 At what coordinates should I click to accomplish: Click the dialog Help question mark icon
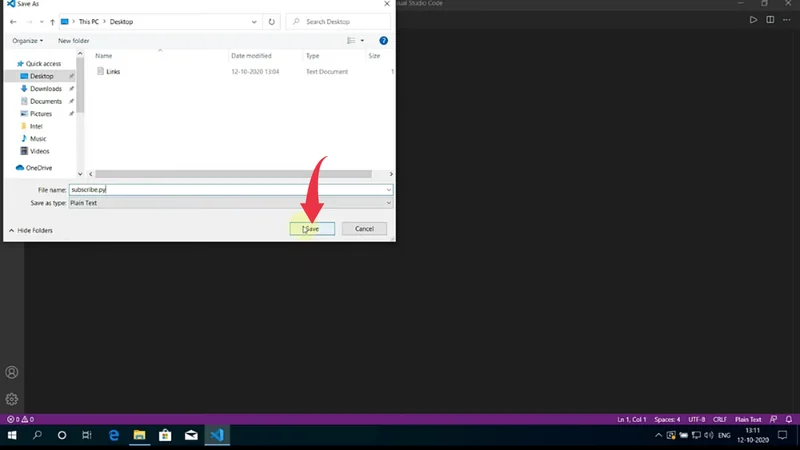pos(384,41)
